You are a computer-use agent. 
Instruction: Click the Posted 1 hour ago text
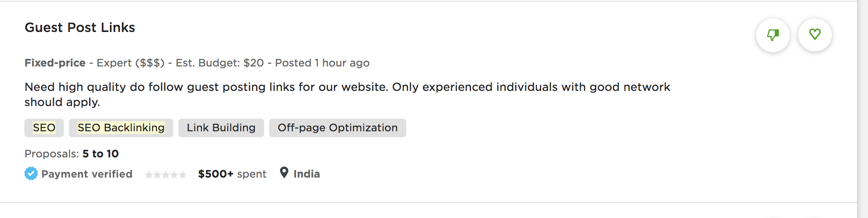pos(322,63)
